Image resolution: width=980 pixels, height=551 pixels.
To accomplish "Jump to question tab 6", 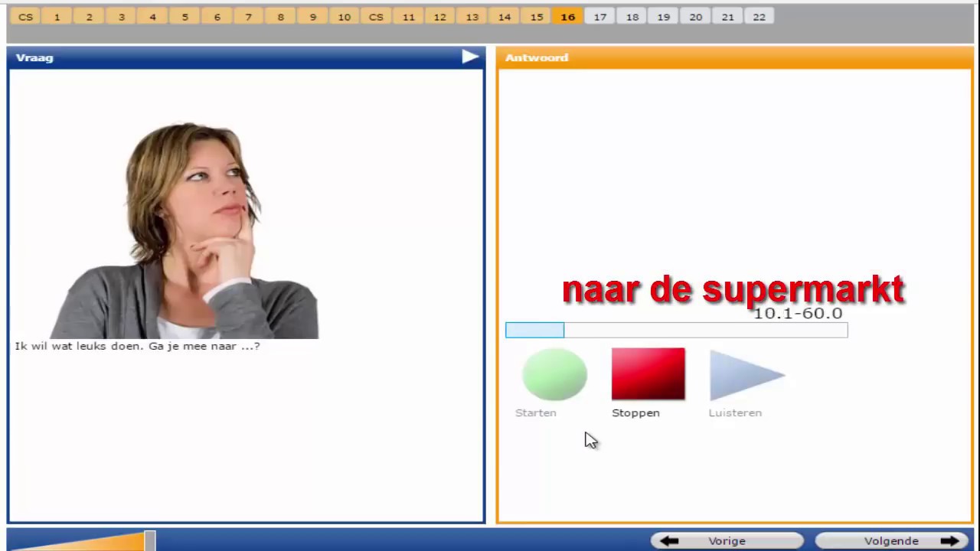I will click(217, 17).
